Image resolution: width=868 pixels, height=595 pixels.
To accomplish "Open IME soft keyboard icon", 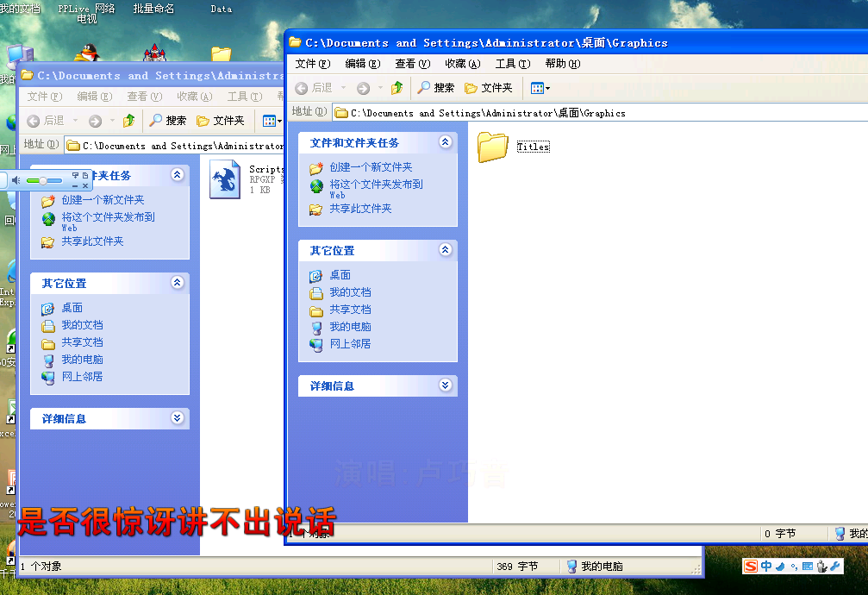I will pos(808,567).
